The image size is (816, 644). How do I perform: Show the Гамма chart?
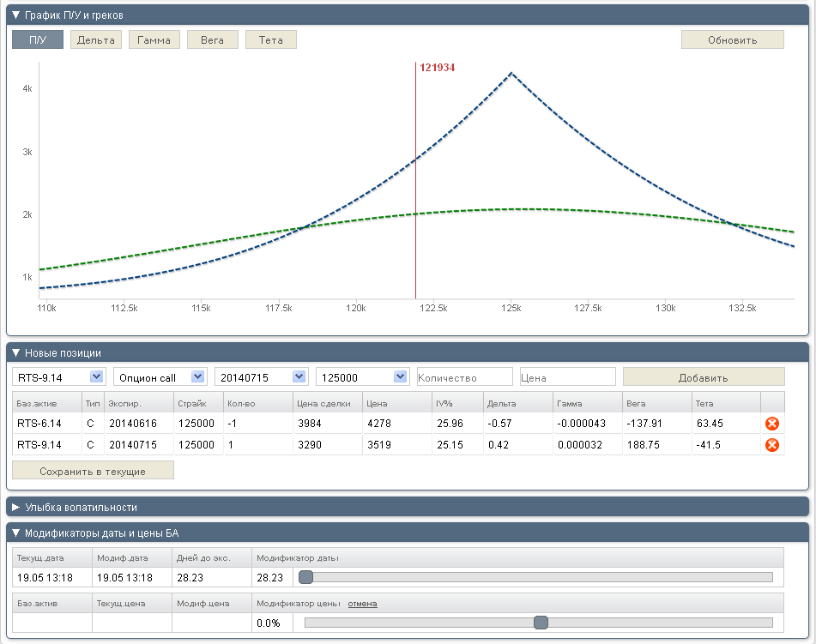click(x=154, y=39)
